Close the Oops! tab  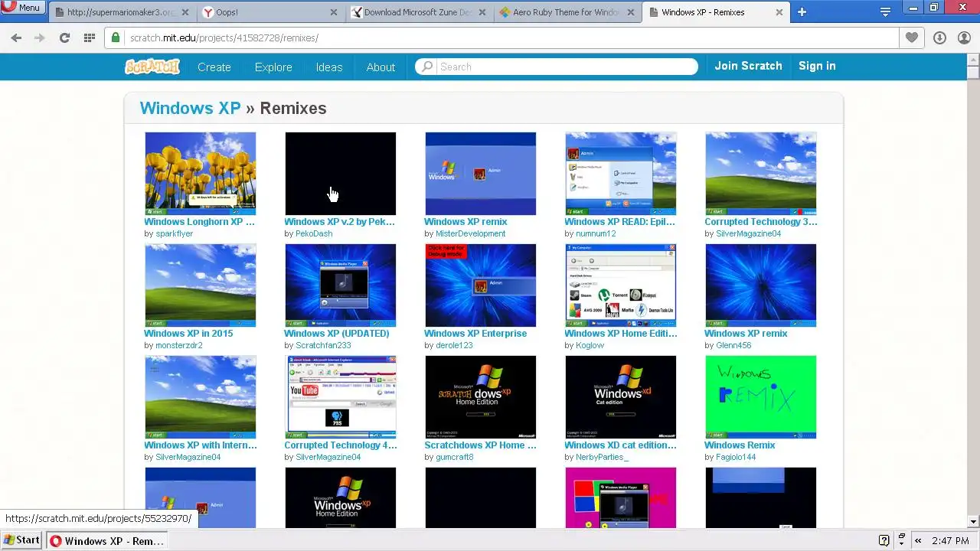(x=333, y=12)
